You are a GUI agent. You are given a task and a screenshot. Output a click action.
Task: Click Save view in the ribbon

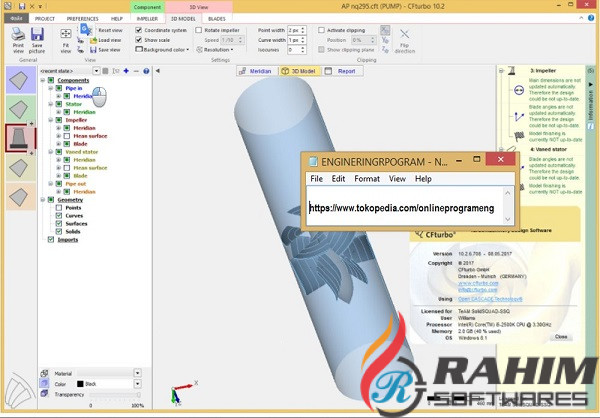[x=105, y=50]
